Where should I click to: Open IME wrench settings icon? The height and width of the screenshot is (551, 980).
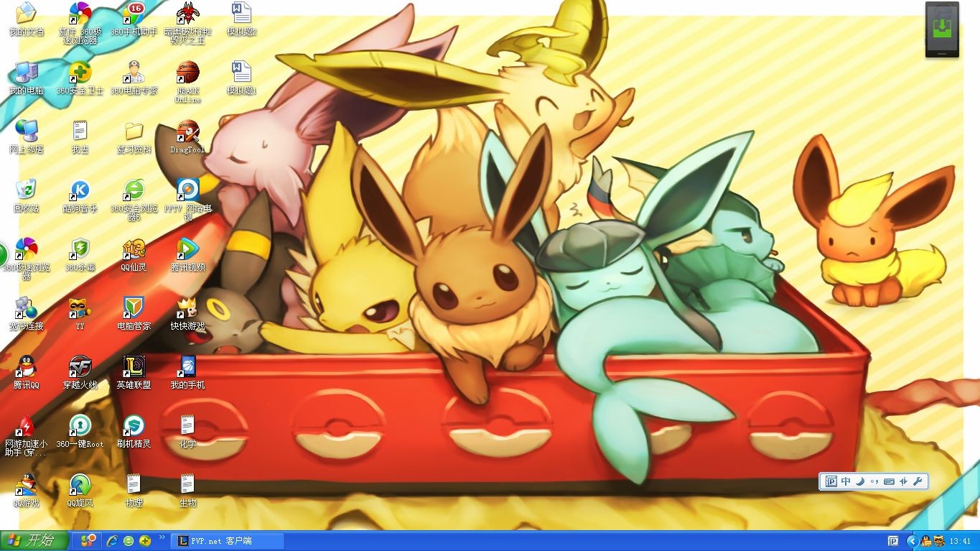click(918, 481)
